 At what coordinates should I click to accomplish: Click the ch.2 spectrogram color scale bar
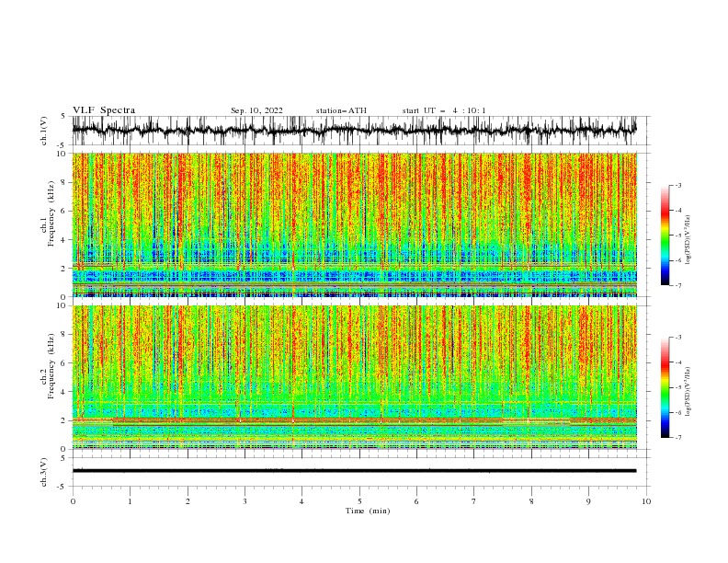pos(665,387)
